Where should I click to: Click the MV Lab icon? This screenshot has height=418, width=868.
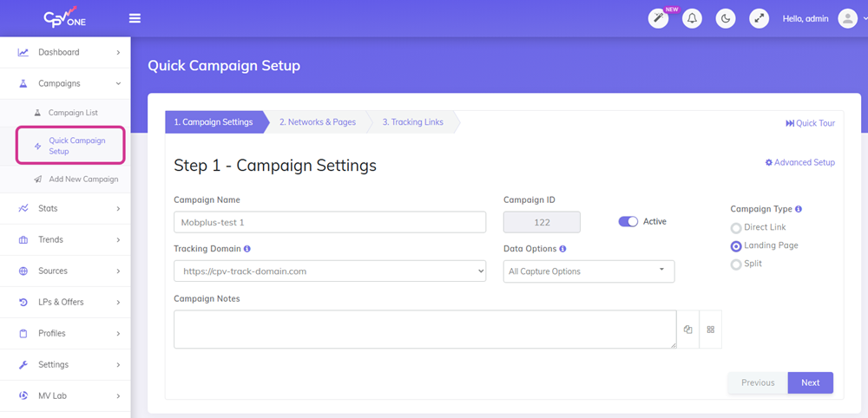click(x=23, y=395)
